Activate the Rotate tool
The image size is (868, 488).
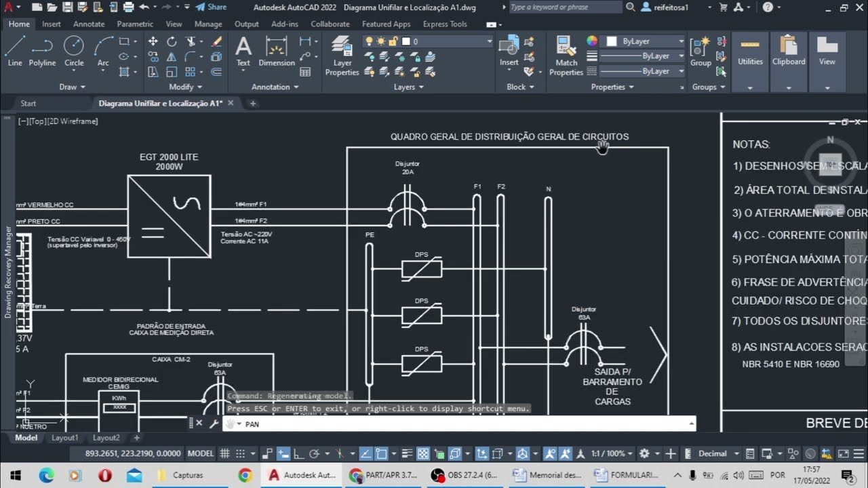click(172, 42)
